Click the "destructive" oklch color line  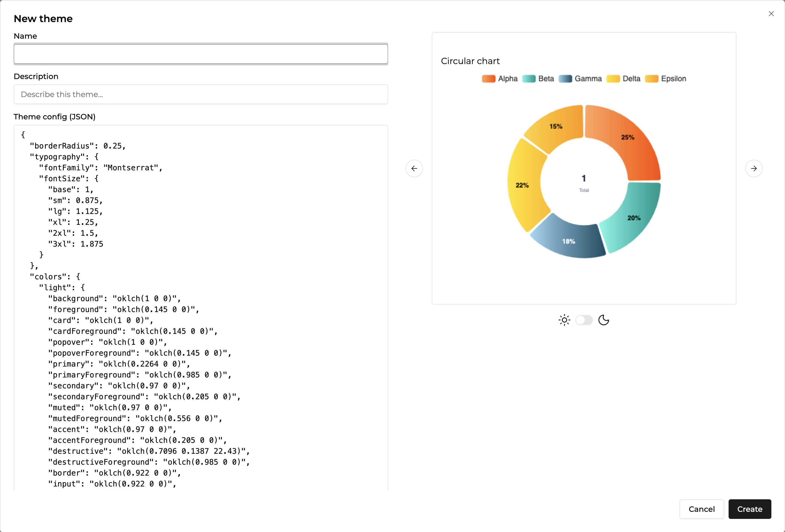pos(149,451)
